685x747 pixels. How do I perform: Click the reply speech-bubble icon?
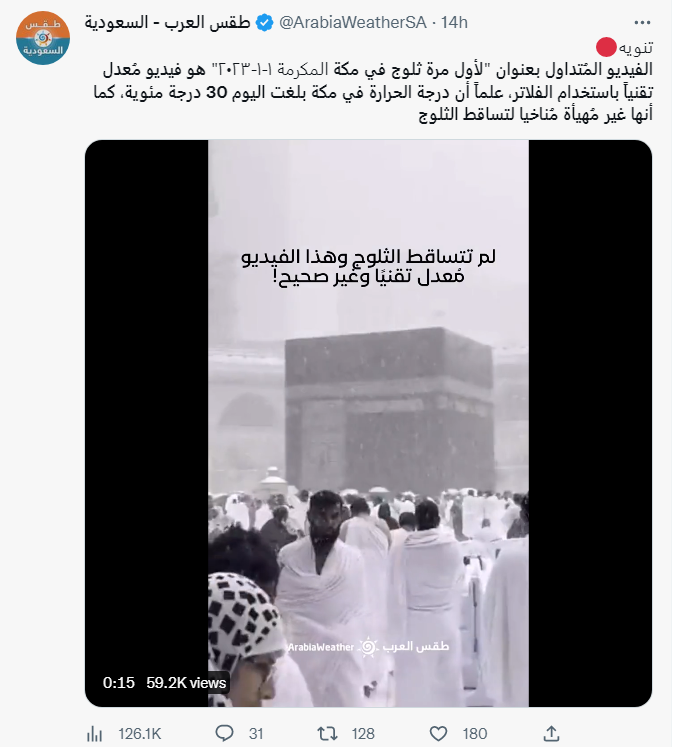[x=224, y=733]
